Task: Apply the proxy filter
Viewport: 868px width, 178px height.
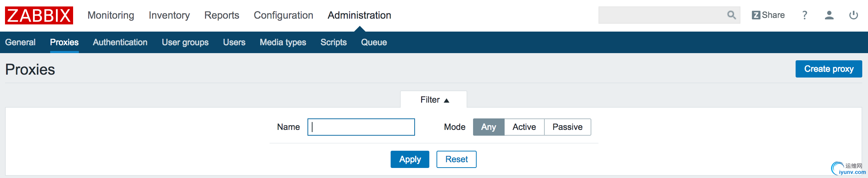Action: (410, 159)
